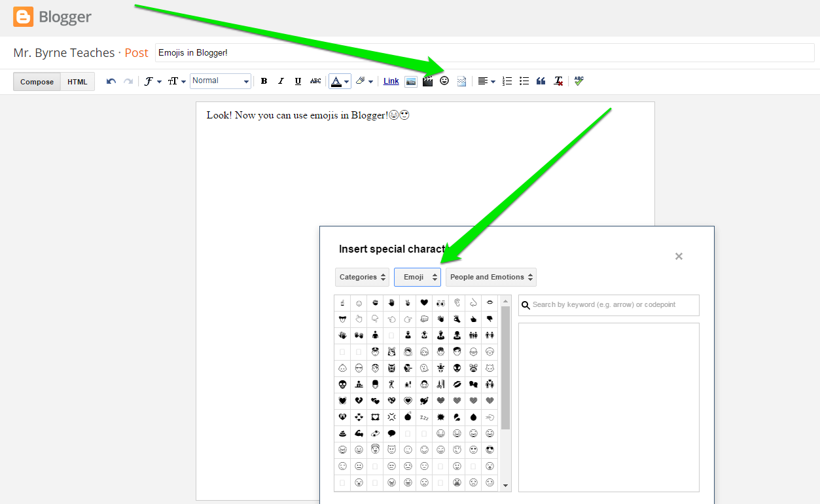Screen dimensions: 820x504
Task: Insert a jump break with the torn-page icon
Action: (461, 81)
